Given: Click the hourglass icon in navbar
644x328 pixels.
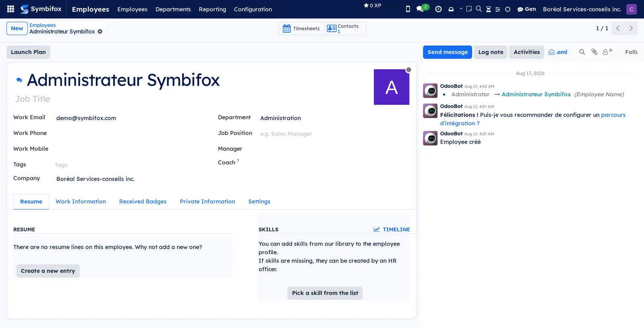Looking at the screenshot, I should (488, 9).
